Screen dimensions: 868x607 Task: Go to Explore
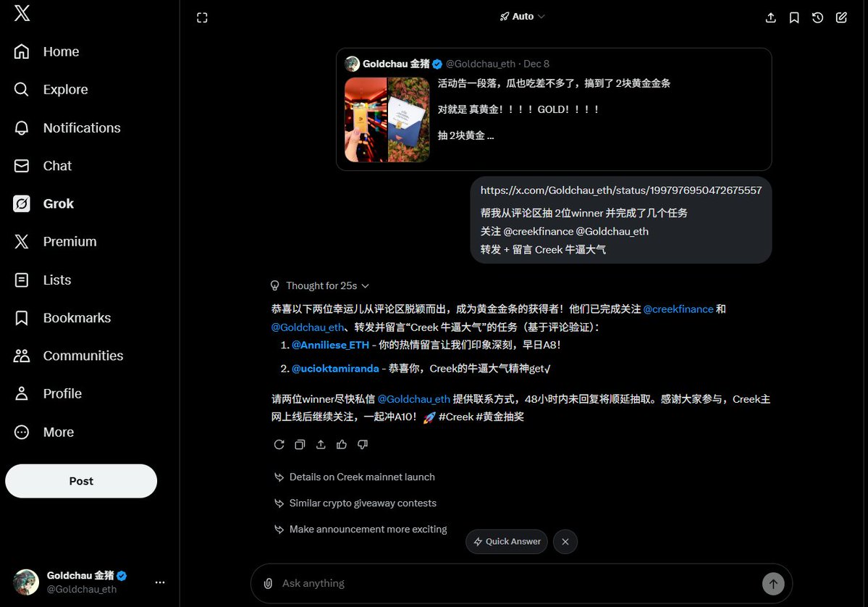[51, 90]
